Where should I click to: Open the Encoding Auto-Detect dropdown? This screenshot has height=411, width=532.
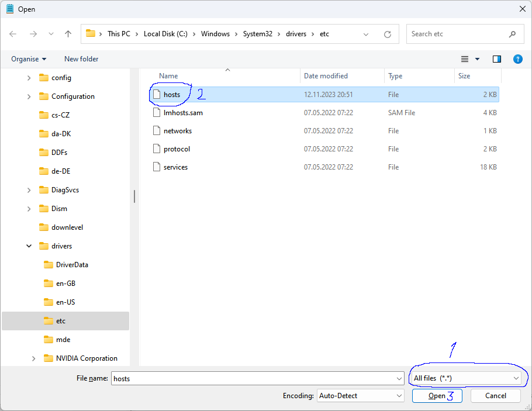360,396
